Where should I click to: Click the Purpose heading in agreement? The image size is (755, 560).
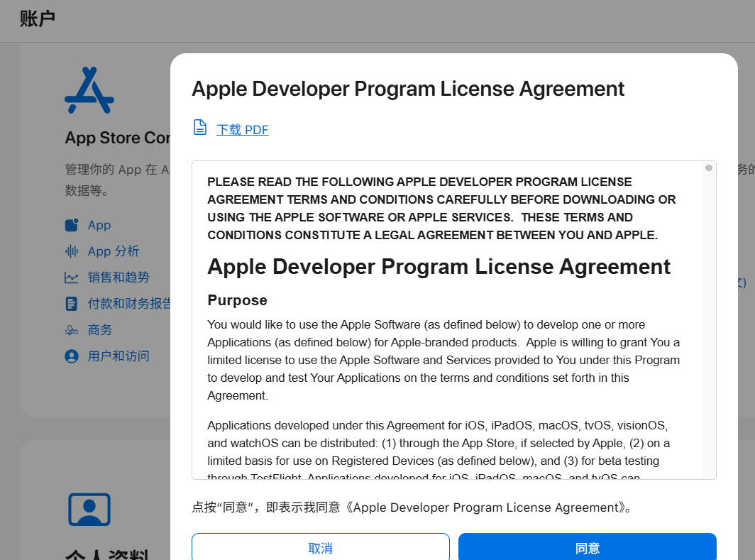tap(238, 300)
